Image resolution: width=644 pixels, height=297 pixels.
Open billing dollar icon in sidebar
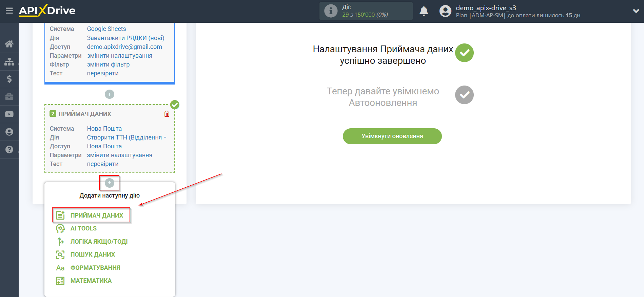(x=9, y=79)
